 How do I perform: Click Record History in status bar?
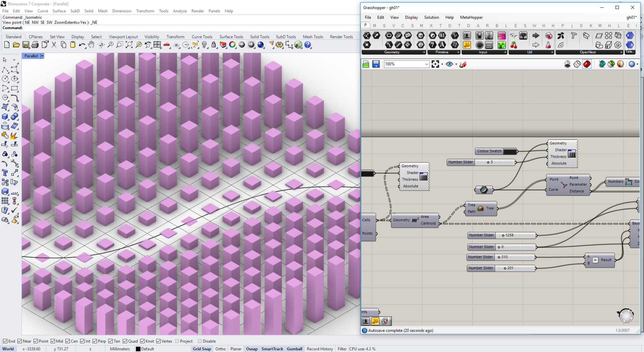click(x=320, y=349)
